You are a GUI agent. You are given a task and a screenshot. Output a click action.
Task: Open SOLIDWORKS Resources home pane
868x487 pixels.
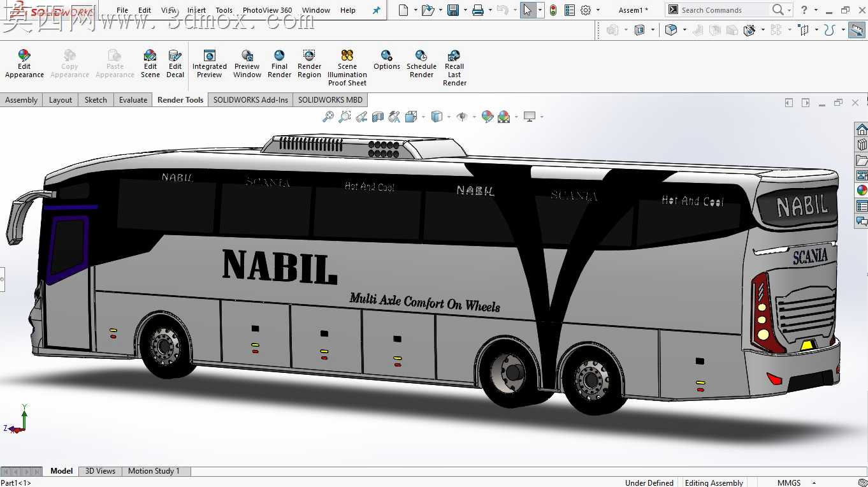862,129
